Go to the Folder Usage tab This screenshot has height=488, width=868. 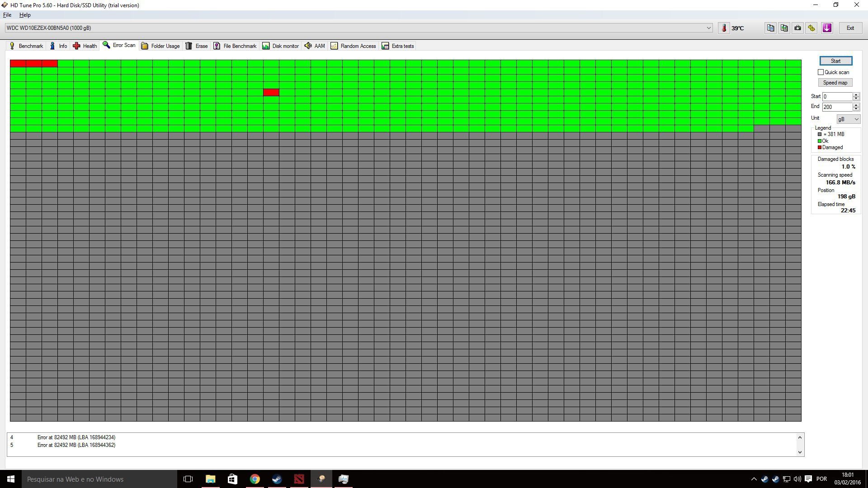click(160, 46)
